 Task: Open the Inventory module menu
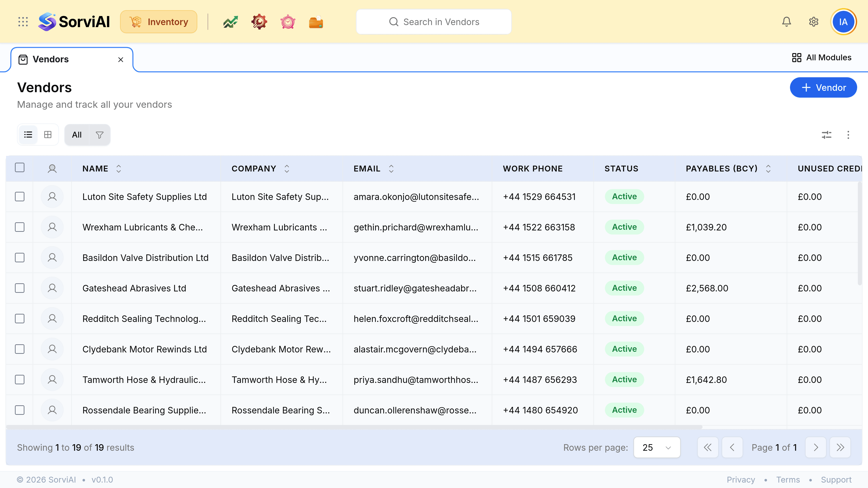(159, 22)
